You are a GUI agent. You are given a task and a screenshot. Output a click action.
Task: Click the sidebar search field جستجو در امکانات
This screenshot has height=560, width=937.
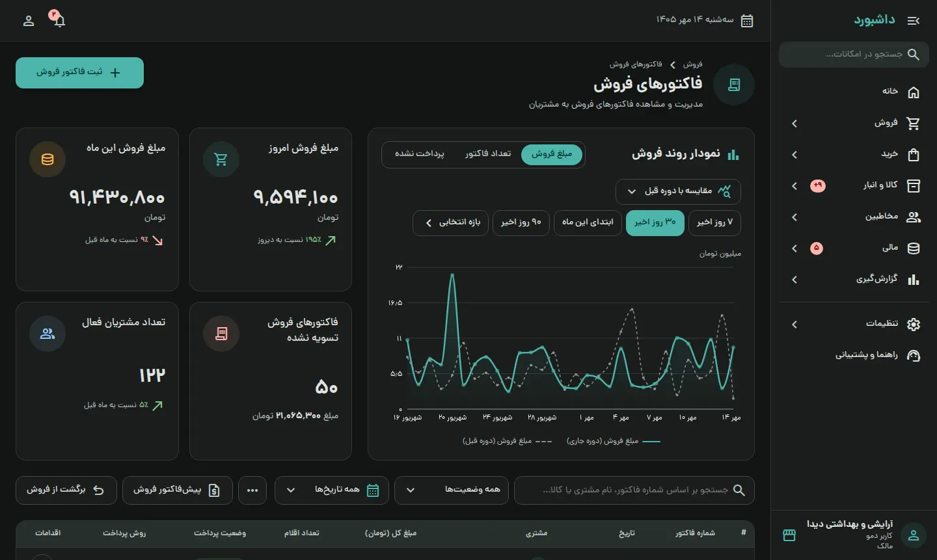[854, 55]
